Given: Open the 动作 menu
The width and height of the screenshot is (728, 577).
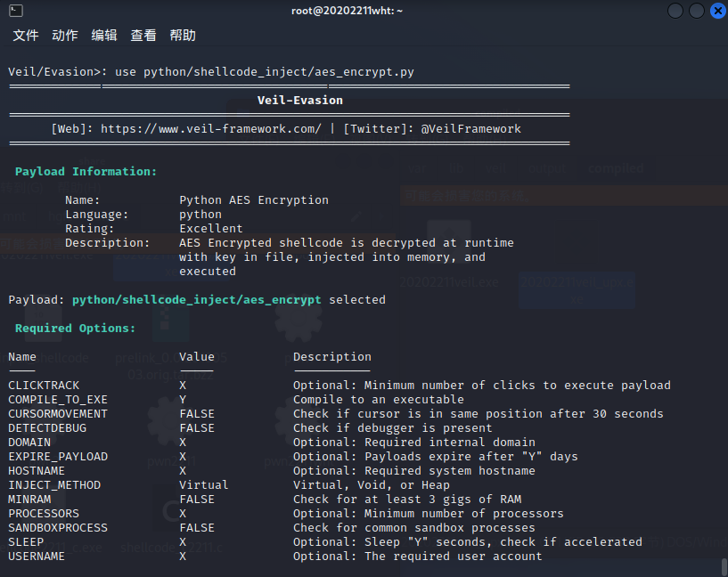Looking at the screenshot, I should (x=65, y=36).
